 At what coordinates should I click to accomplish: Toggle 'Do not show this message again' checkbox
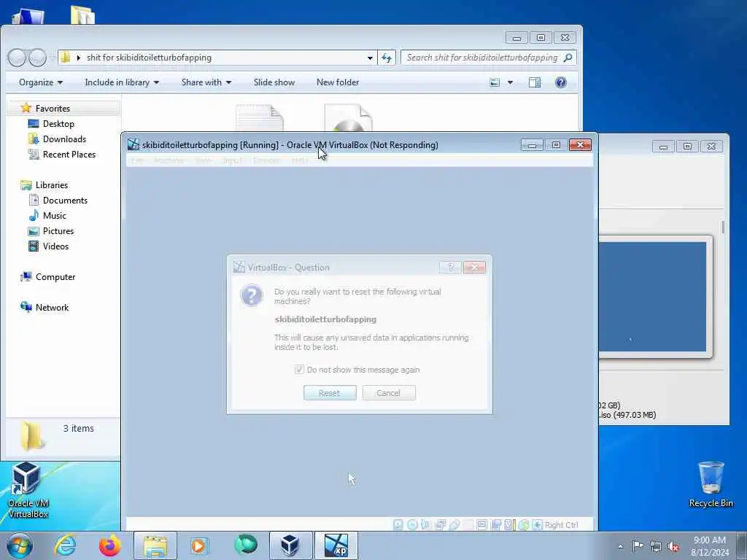(299, 370)
